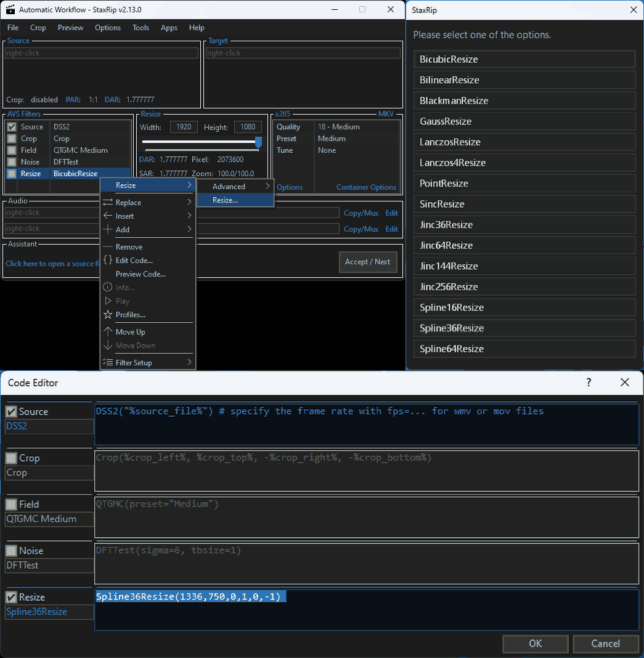Open the Crop menu in the menu bar
This screenshot has height=658, width=644.
pos(38,28)
